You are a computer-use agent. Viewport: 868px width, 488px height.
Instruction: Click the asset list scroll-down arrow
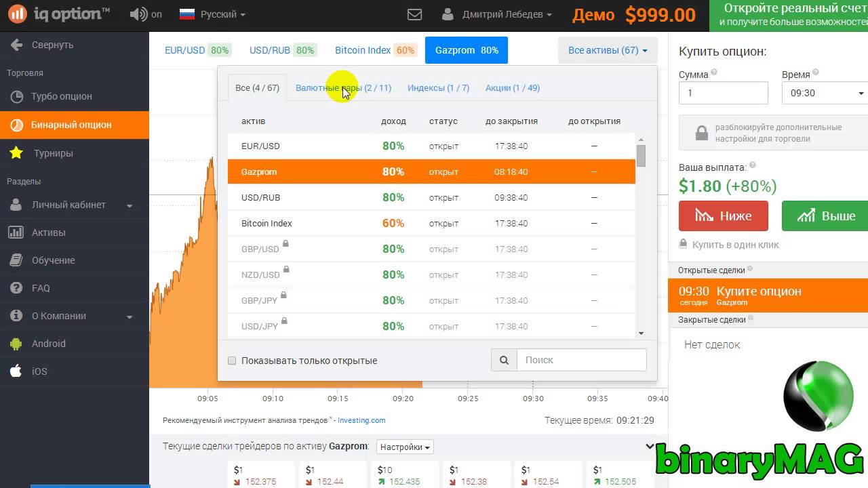click(x=641, y=333)
